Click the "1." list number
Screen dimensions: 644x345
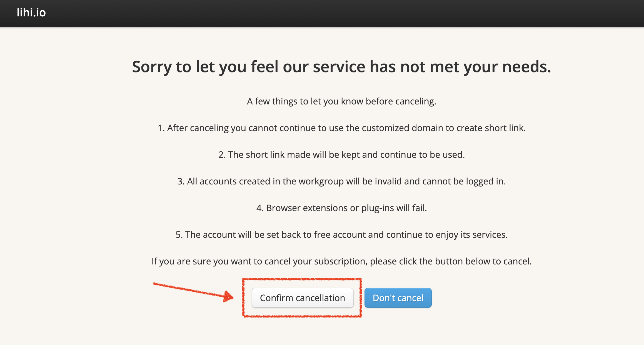(161, 128)
